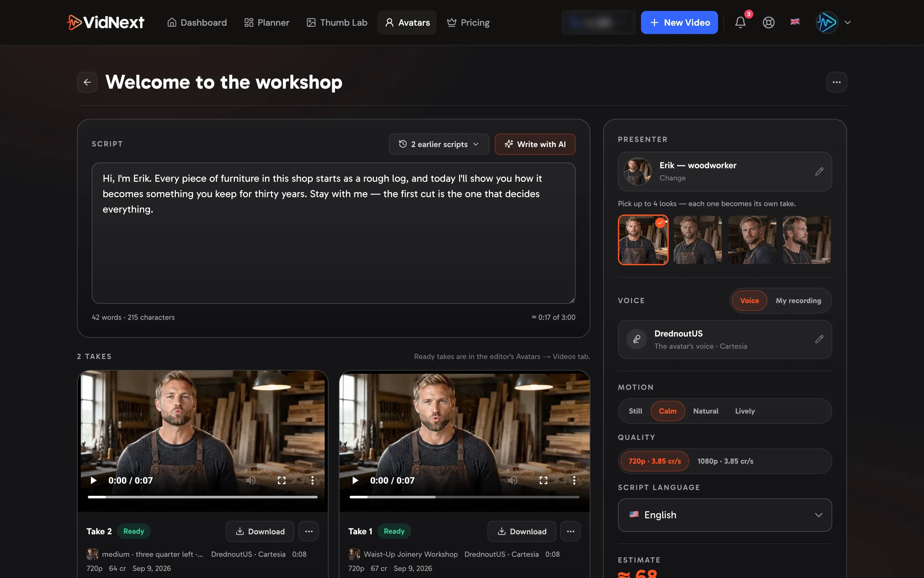924x578 pixels.
Task: Edit DrednoutUS voice with pencil icon
Action: [819, 339]
